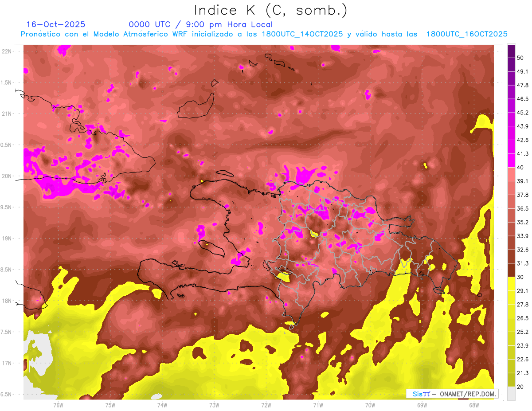Image resolution: width=532 pixels, height=411 pixels.
Task: Click the colorbar value label '20'
Action: pyautogui.click(x=520, y=387)
